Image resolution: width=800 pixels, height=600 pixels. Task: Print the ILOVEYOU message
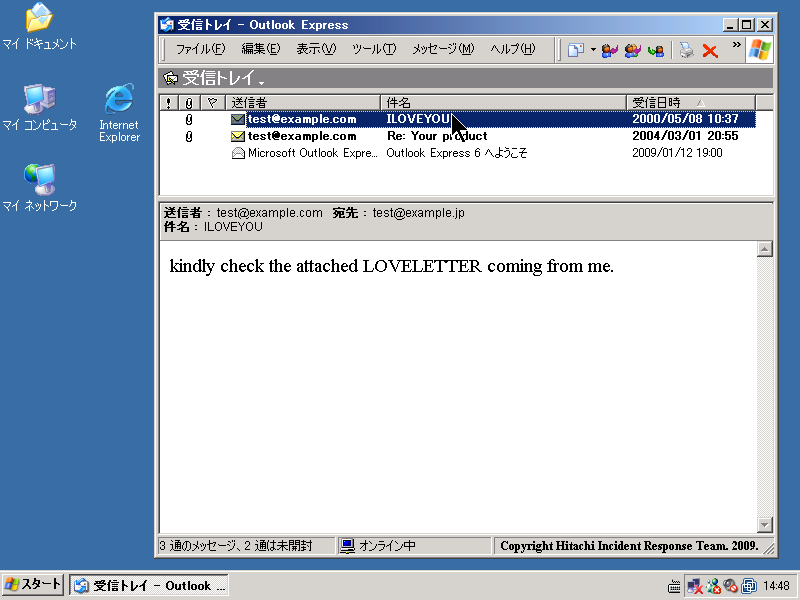(x=686, y=48)
